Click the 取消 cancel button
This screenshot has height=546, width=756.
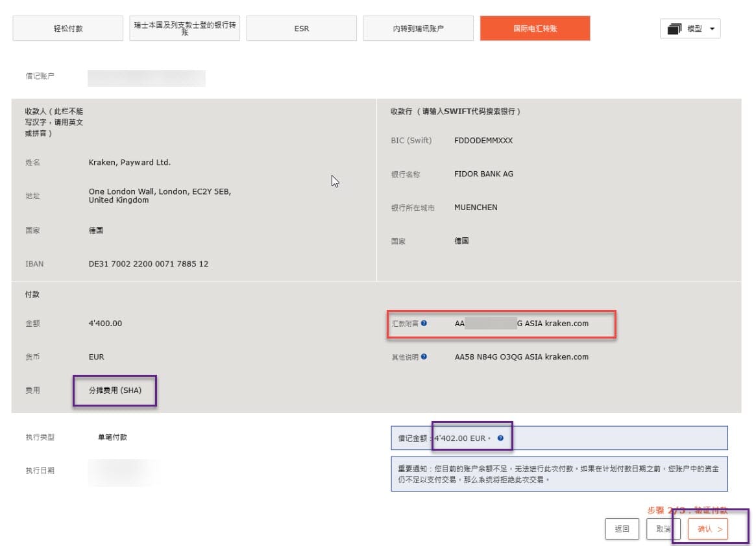tap(663, 528)
